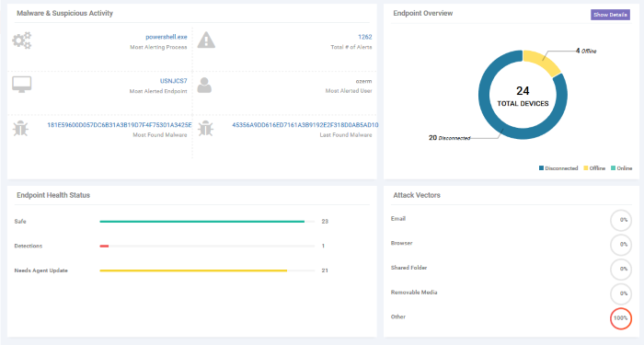Click the Safe count value 23
The height and width of the screenshot is (345, 644).
(x=325, y=222)
